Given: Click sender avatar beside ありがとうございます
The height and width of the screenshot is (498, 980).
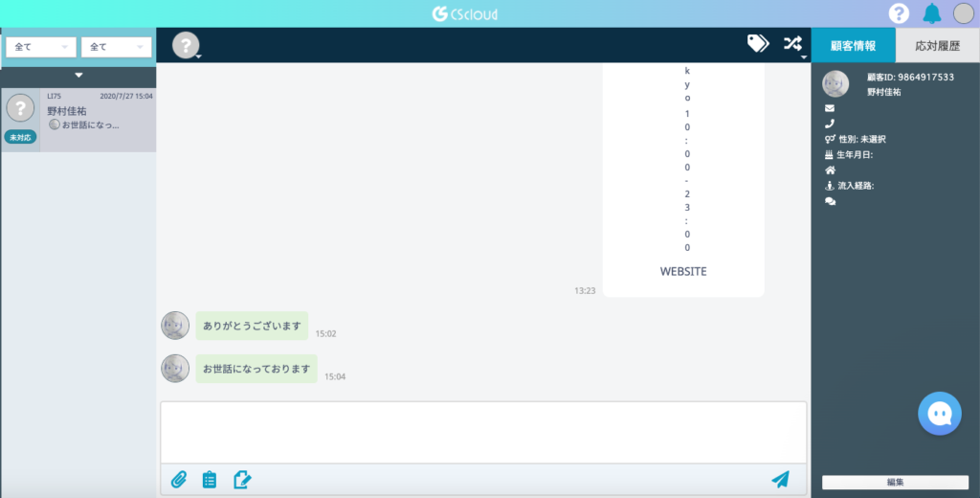Looking at the screenshot, I should coord(175,326).
